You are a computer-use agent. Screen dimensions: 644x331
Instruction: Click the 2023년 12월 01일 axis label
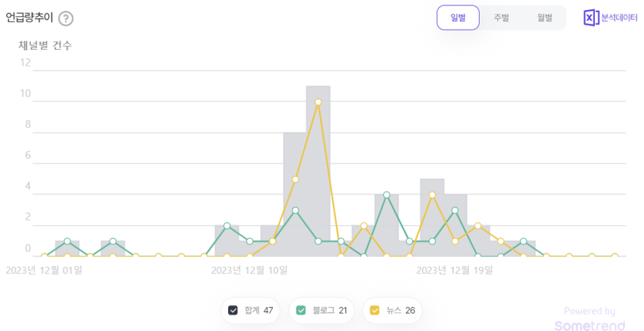coord(44,270)
